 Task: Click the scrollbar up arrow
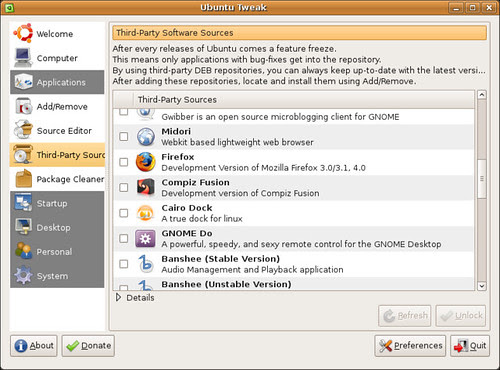[x=482, y=95]
